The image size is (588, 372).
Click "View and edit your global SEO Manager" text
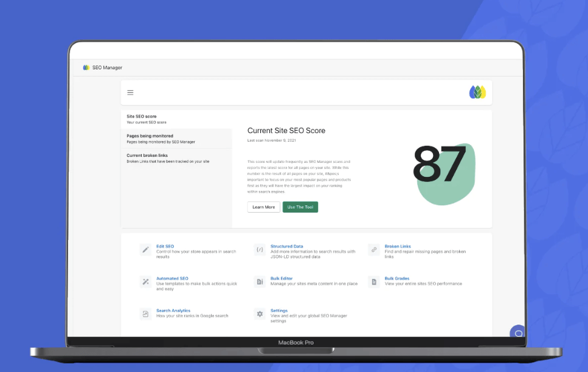[x=309, y=319]
